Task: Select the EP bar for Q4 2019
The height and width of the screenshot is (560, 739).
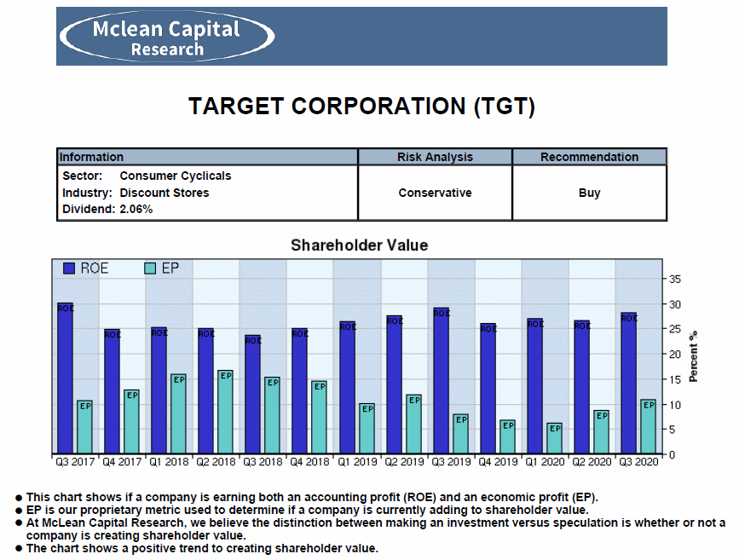Action: [x=508, y=437]
